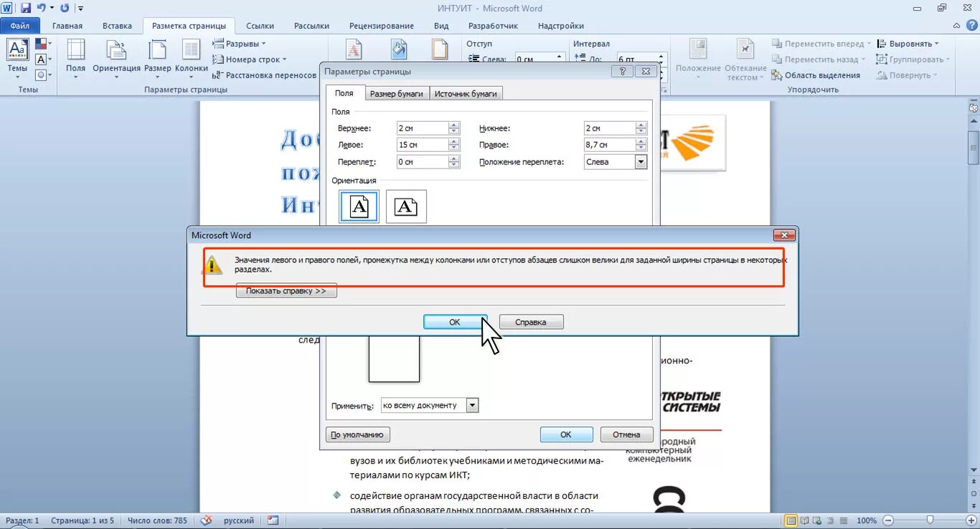Image resolution: width=980 pixels, height=529 pixels.
Task: Select landscape orientation icon
Action: click(x=406, y=206)
